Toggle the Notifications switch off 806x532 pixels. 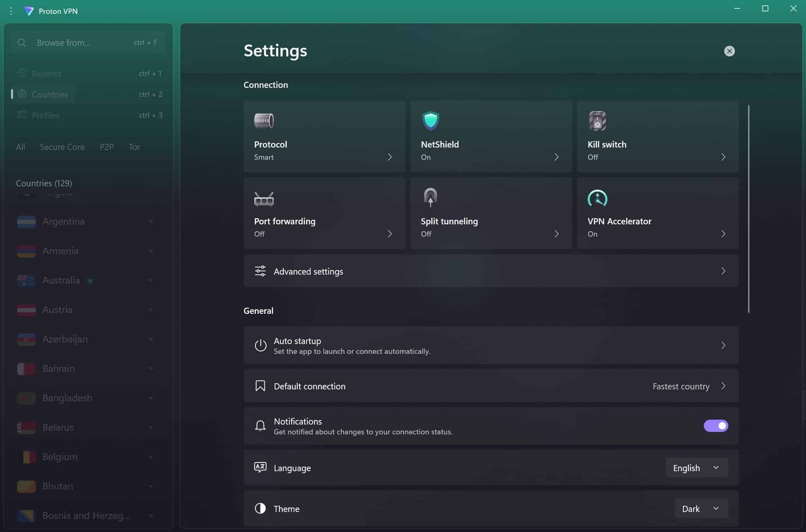point(716,426)
